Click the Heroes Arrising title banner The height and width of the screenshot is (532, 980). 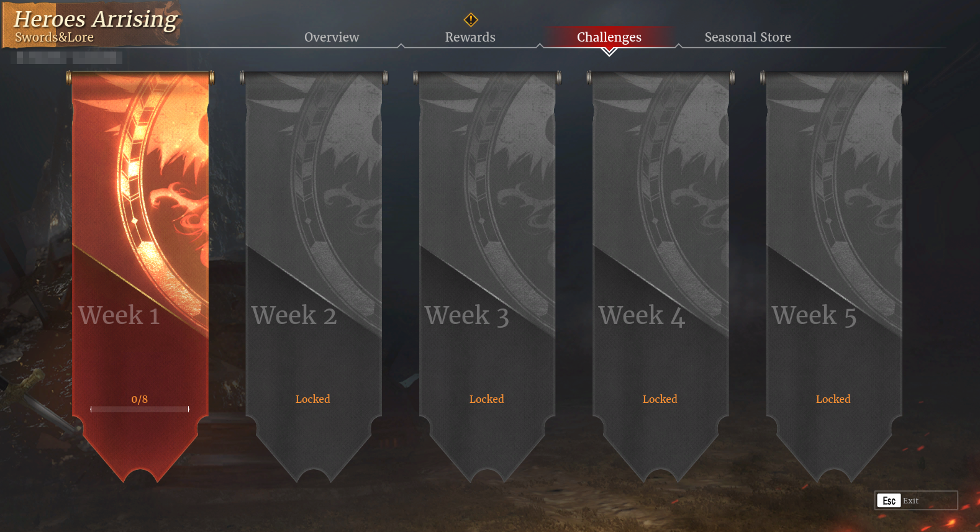(x=92, y=25)
